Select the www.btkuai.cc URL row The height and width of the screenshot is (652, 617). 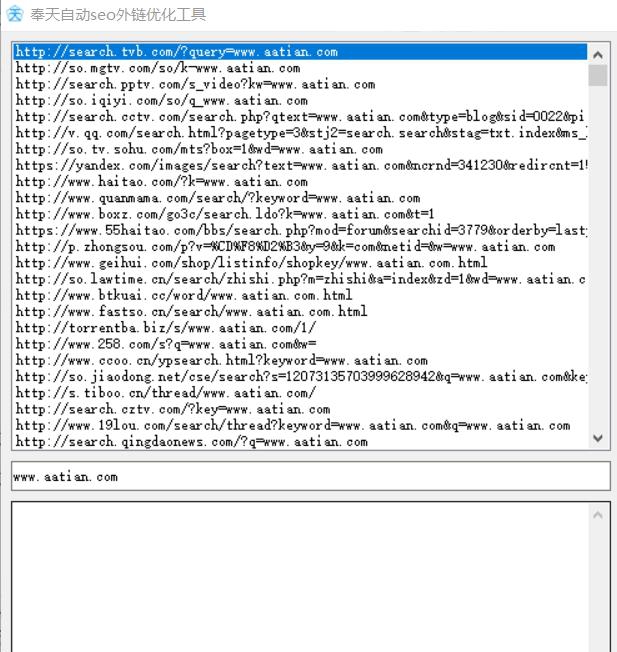[x=300, y=295]
